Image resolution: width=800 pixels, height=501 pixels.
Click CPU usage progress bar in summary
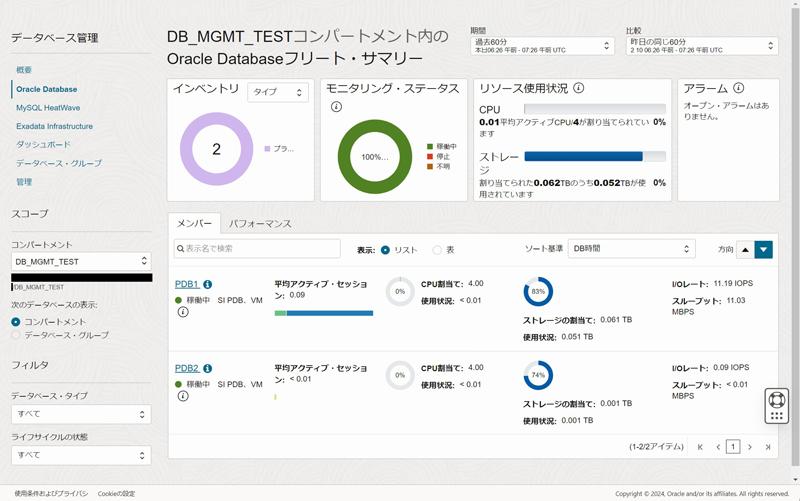(595, 109)
